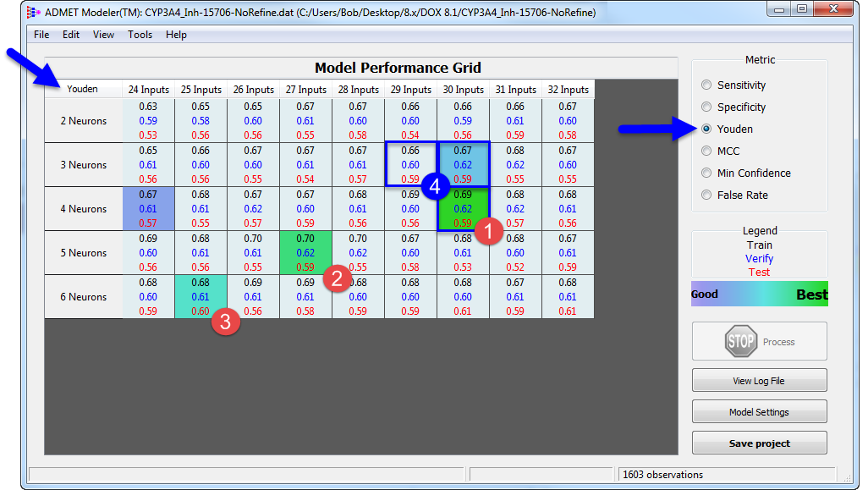Select the 5 Neurons, 27 Inputs green cell
Screen dimensions: 868x490
305,252
